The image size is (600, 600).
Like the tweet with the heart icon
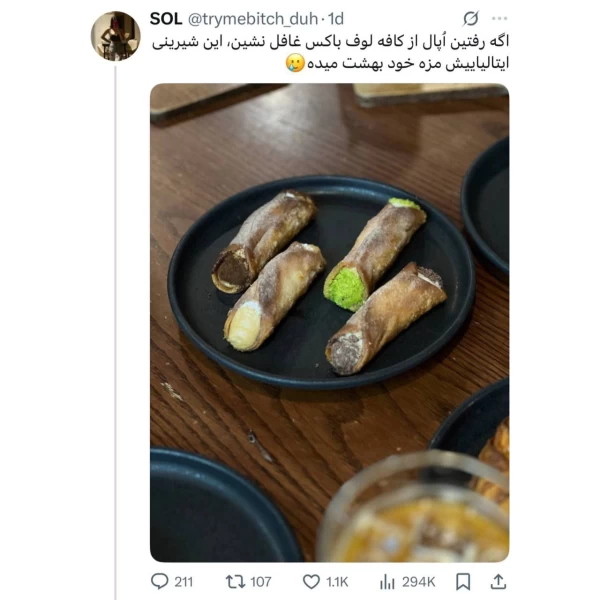311,582
